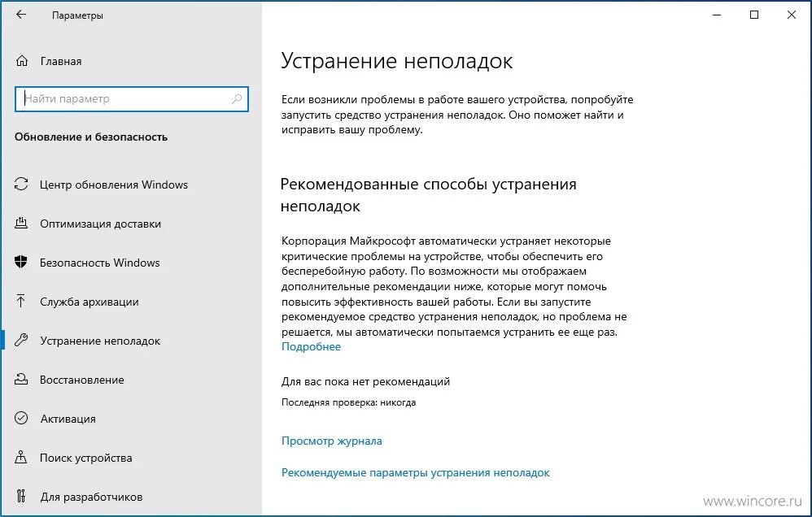
Task: Open Рекомендуемые параметры устранения неполадок
Action: tap(415, 472)
